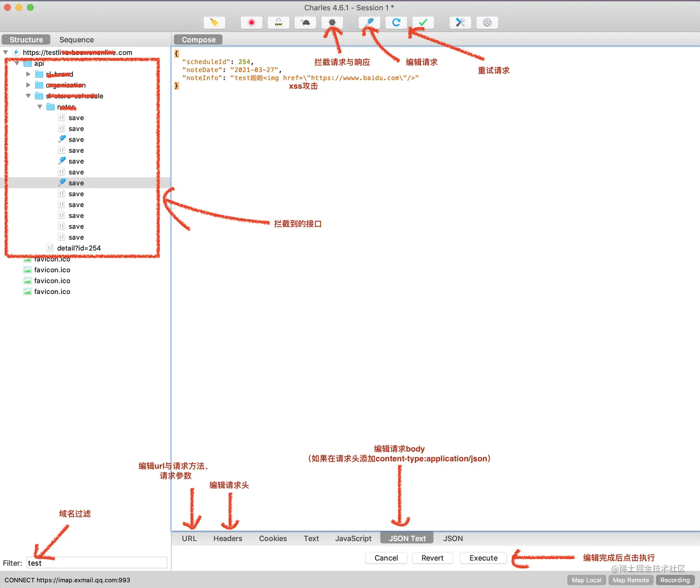The image size is (700, 588).
Task: Click the Map Local status button
Action: 587,580
